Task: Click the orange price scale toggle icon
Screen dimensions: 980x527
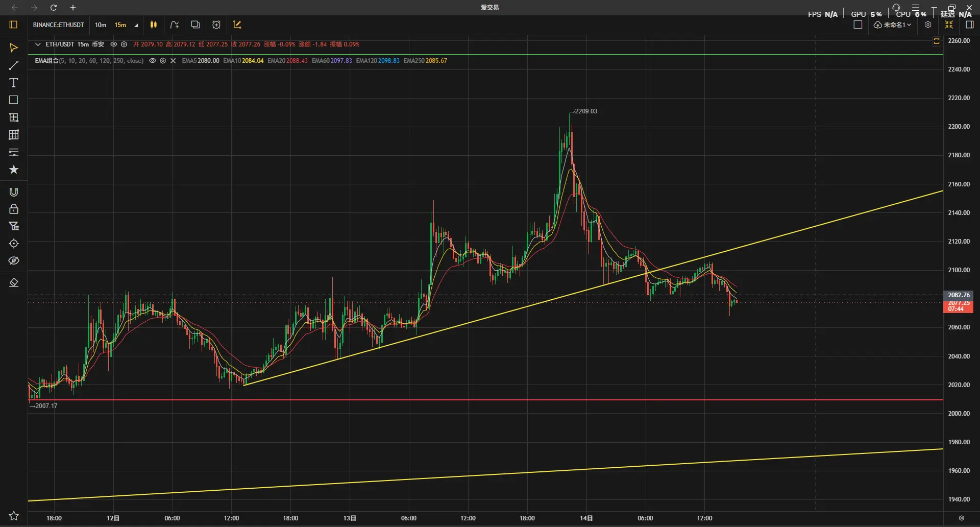Action: pos(937,41)
